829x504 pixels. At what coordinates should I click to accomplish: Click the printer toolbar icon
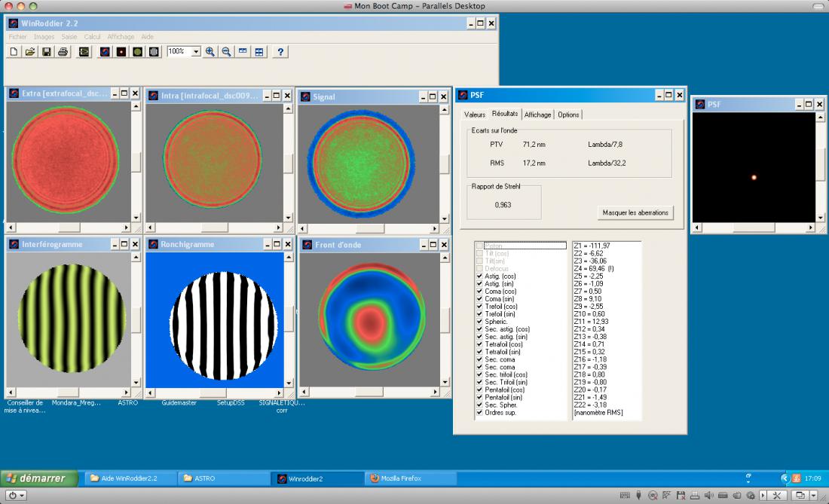[63, 52]
